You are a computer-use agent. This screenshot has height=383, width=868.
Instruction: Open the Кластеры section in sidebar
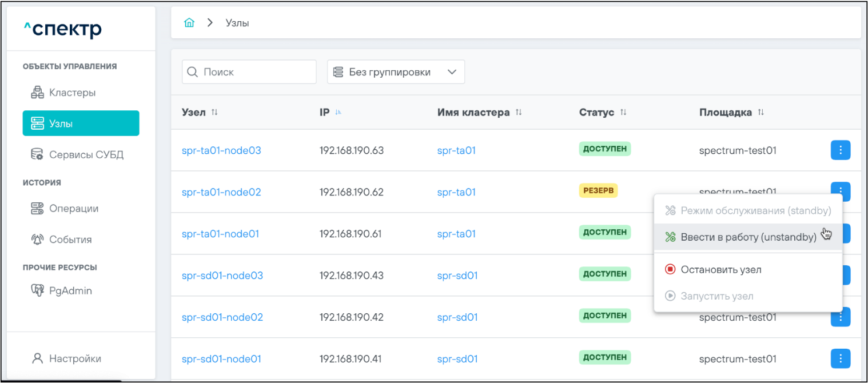72,93
